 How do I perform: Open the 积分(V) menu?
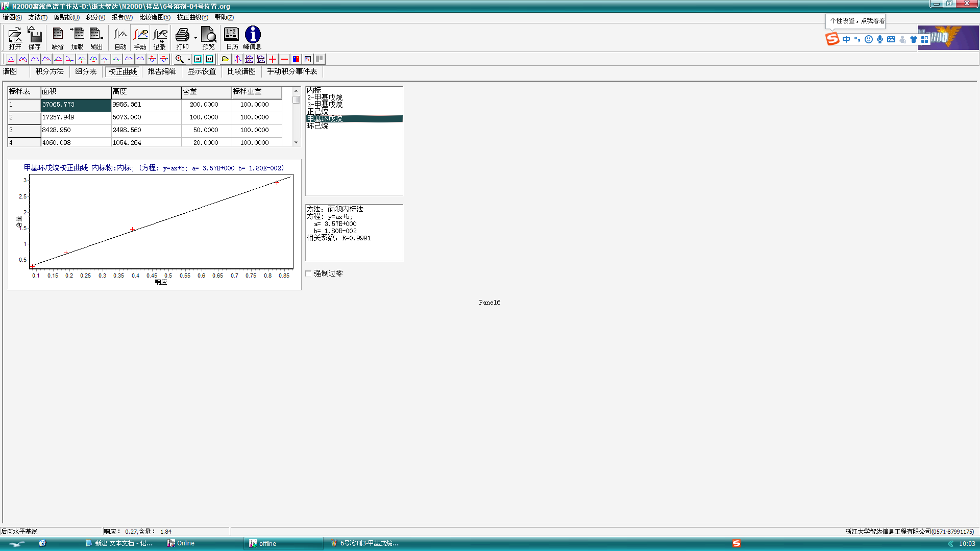click(x=95, y=17)
